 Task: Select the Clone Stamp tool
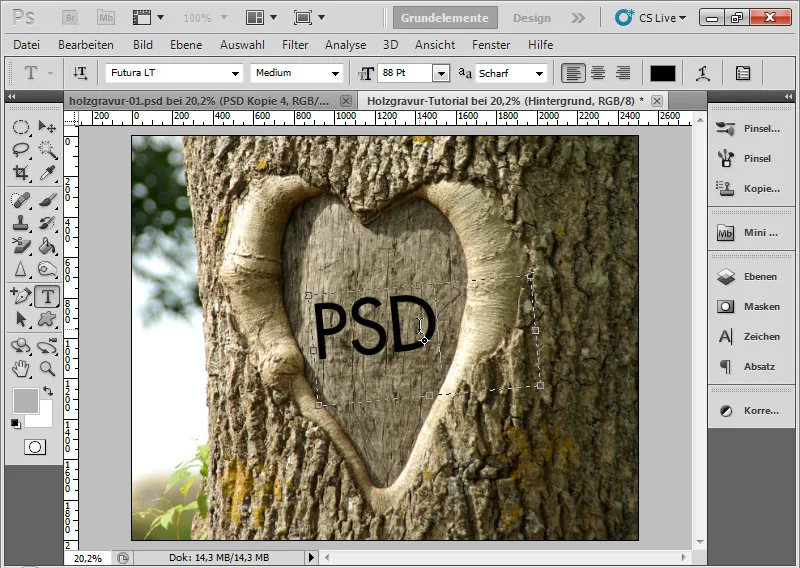pos(20,223)
